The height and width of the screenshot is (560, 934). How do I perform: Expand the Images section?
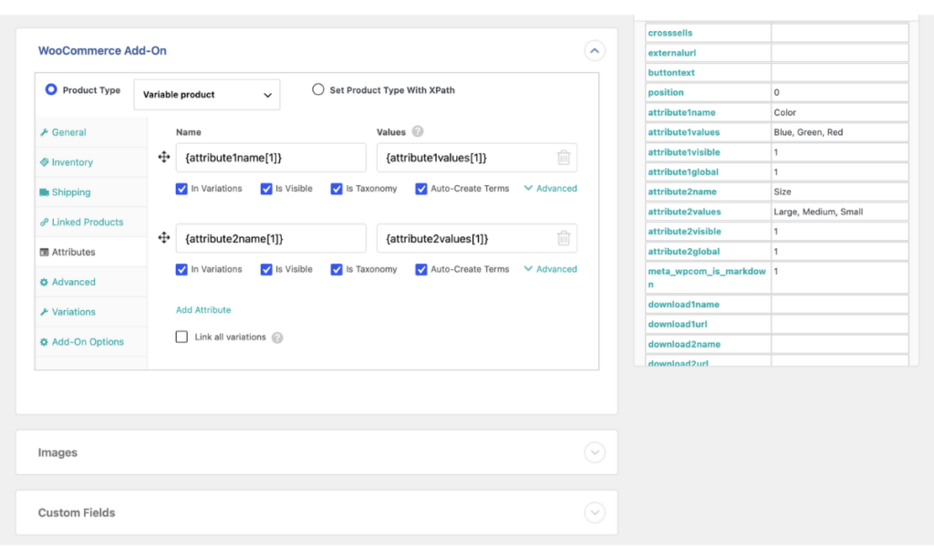pos(595,452)
